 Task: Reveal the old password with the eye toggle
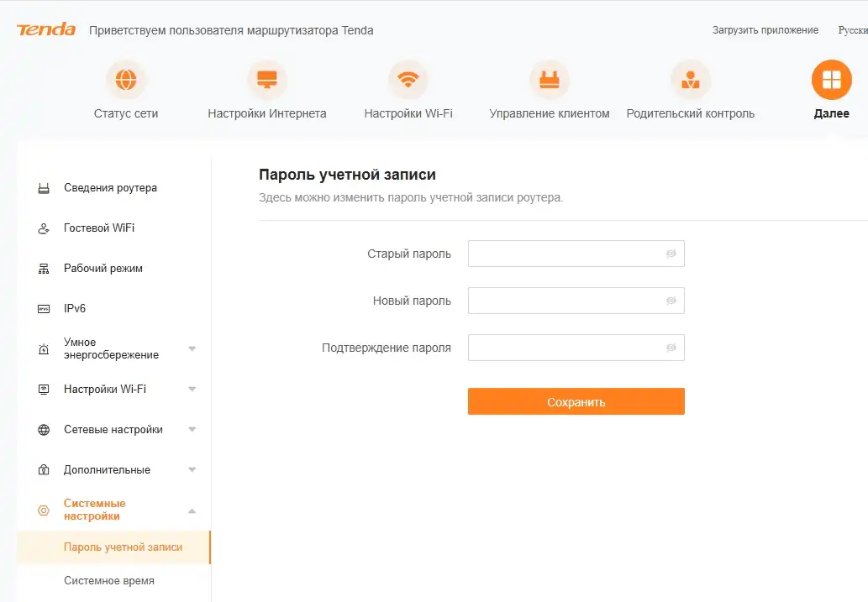point(670,254)
